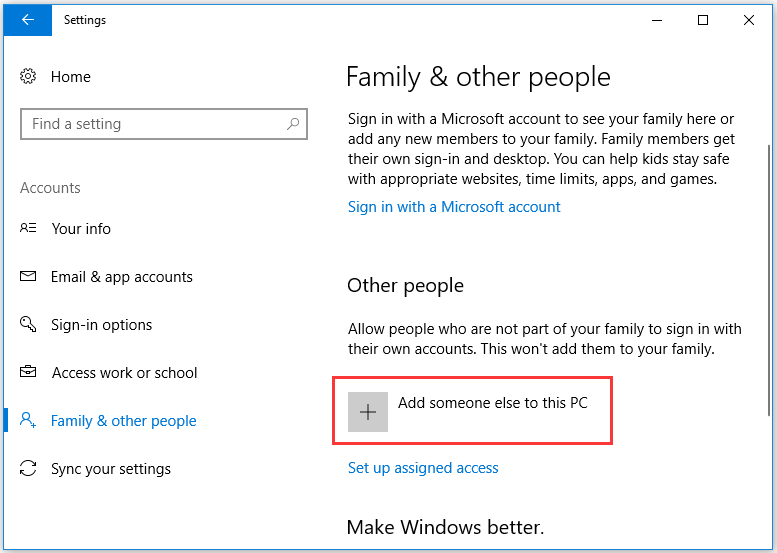
Task: Click the sync arrows icon
Action: (x=28, y=468)
